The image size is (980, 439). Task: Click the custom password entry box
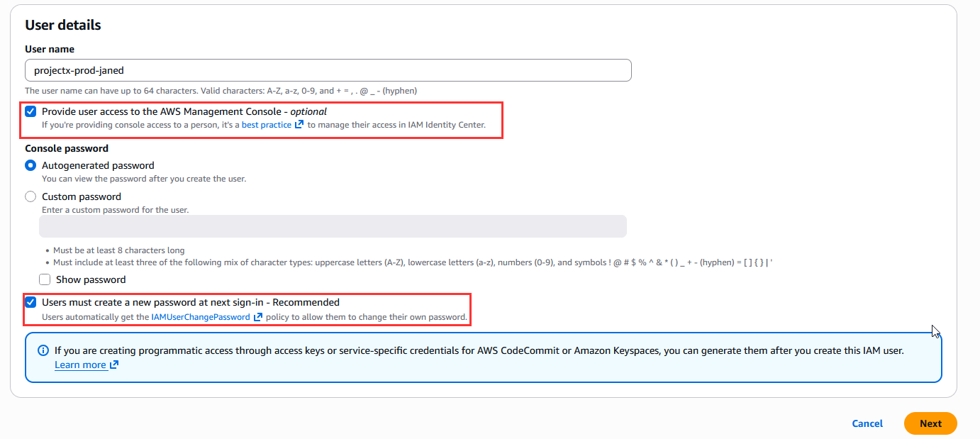coord(333,226)
